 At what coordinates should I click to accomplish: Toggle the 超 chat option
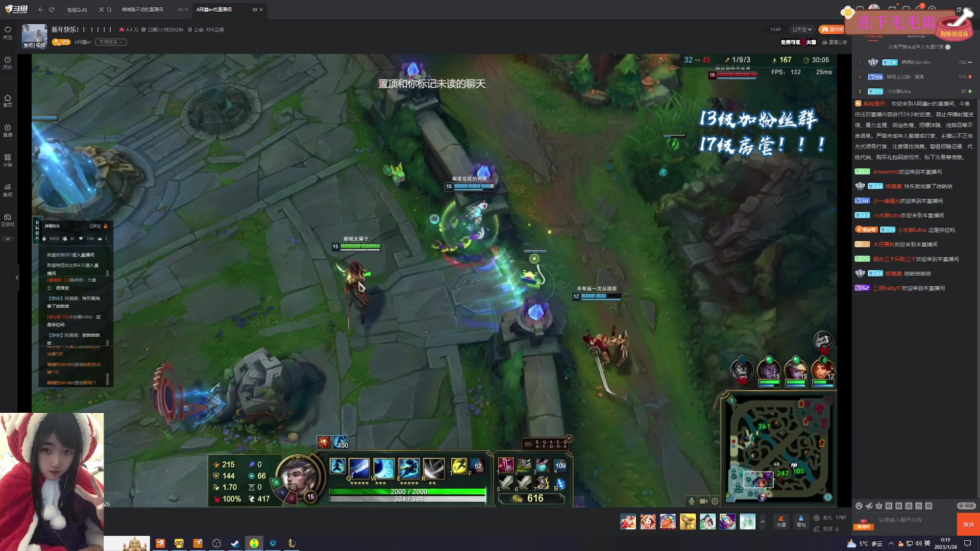click(899, 506)
